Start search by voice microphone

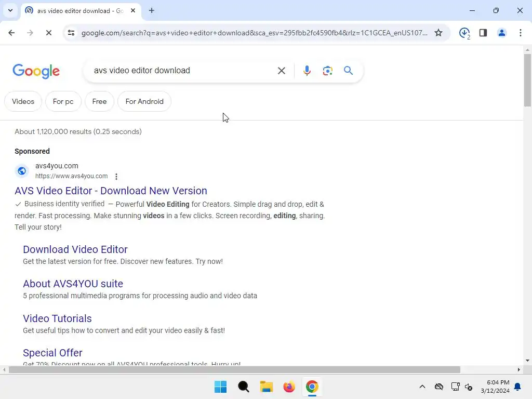(307, 71)
